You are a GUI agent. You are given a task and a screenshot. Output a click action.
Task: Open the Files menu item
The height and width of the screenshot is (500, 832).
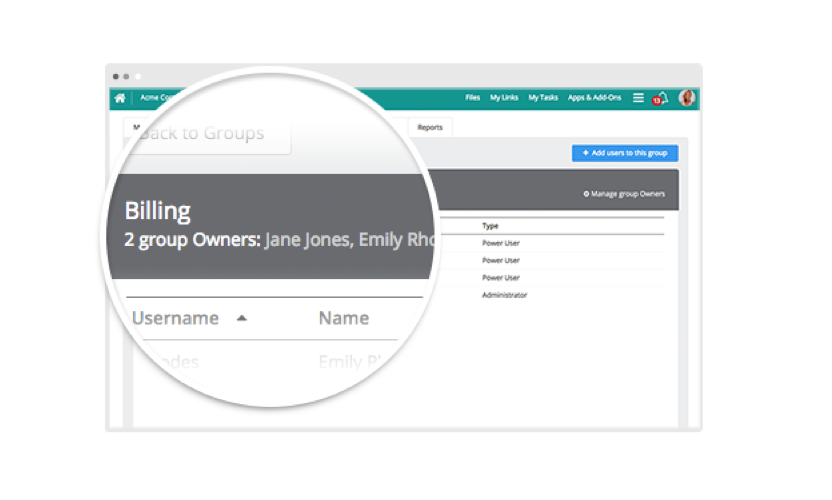pyautogui.click(x=473, y=98)
